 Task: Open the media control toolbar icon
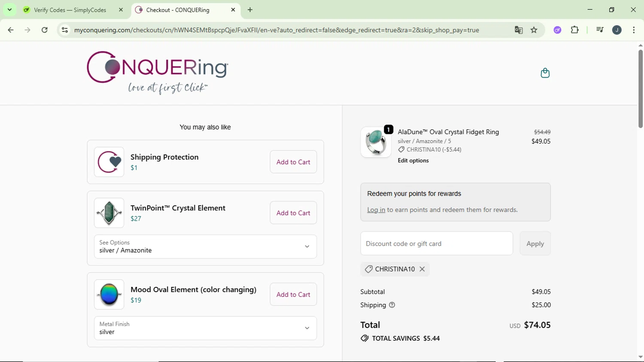pos(600,30)
